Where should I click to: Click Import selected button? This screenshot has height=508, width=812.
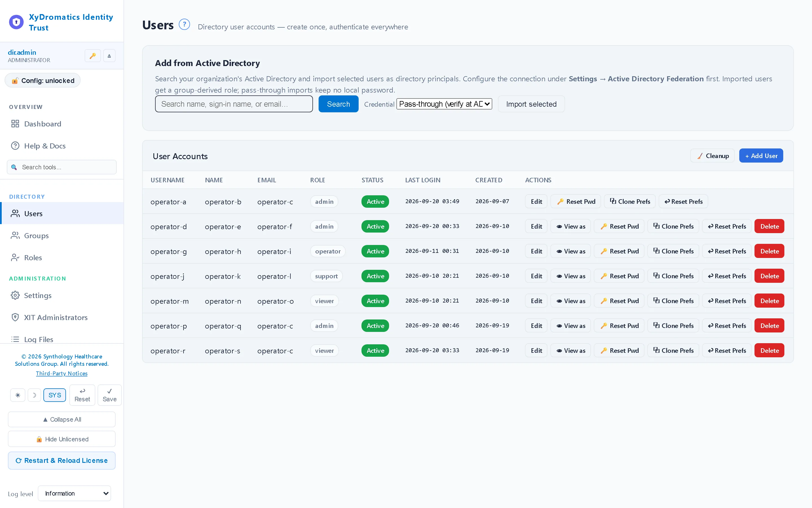click(531, 104)
